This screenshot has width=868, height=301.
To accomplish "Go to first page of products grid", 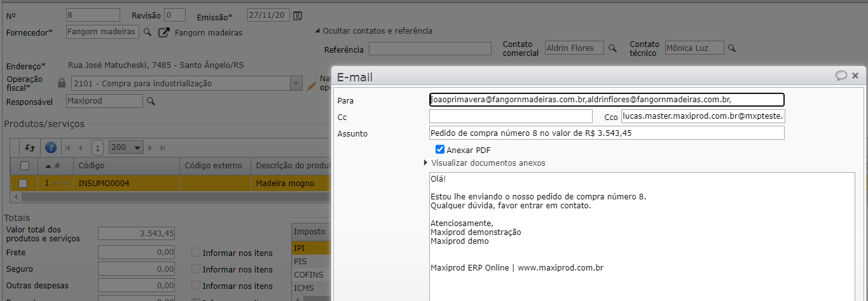I will [x=69, y=148].
